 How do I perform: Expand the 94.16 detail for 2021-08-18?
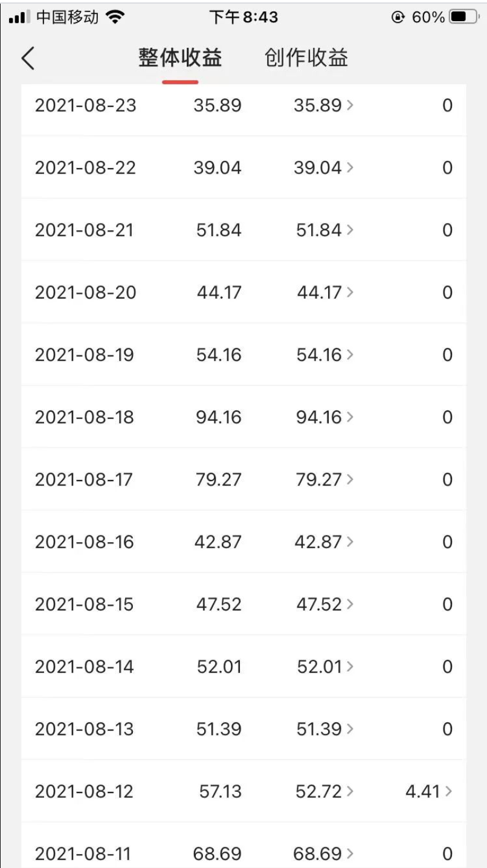click(324, 418)
